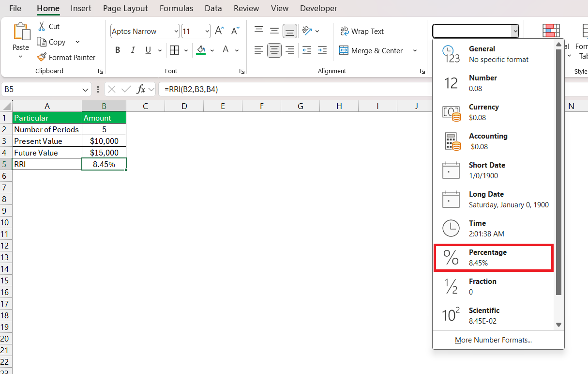The width and height of the screenshot is (588, 374).
Task: Choose the General number format
Action: [x=494, y=54]
